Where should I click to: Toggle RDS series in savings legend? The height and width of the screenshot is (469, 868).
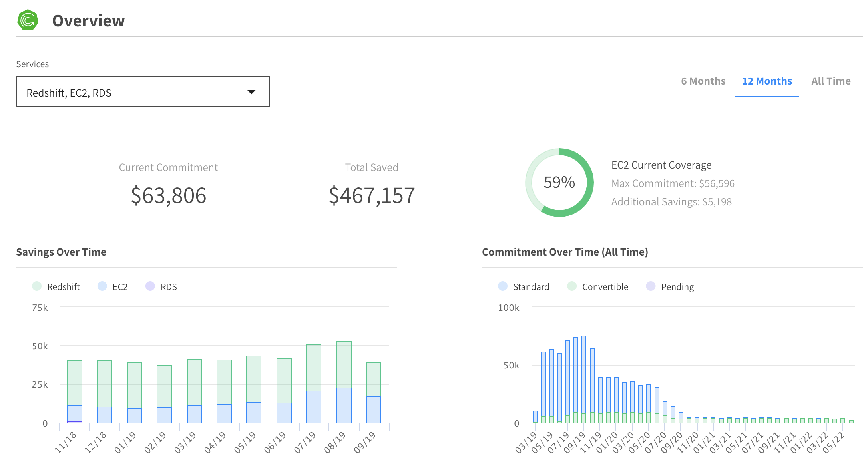[x=168, y=287]
